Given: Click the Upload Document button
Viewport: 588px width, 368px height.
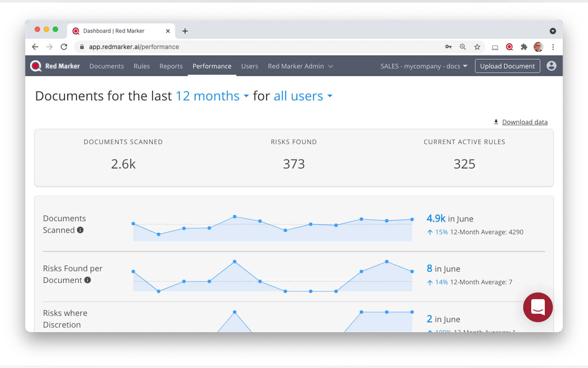Looking at the screenshot, I should coord(507,66).
